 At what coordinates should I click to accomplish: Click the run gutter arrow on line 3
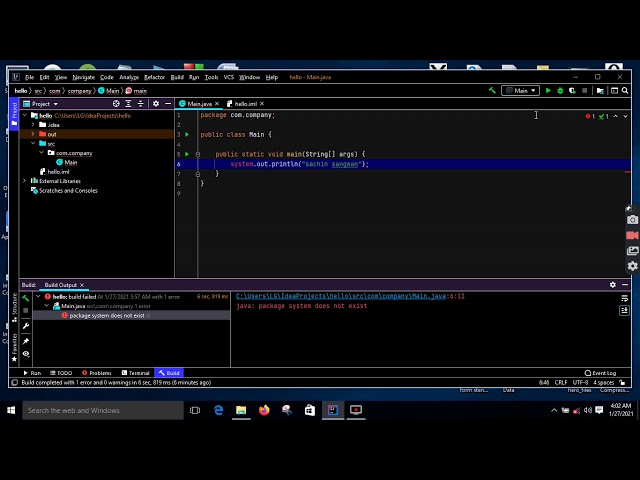point(187,134)
